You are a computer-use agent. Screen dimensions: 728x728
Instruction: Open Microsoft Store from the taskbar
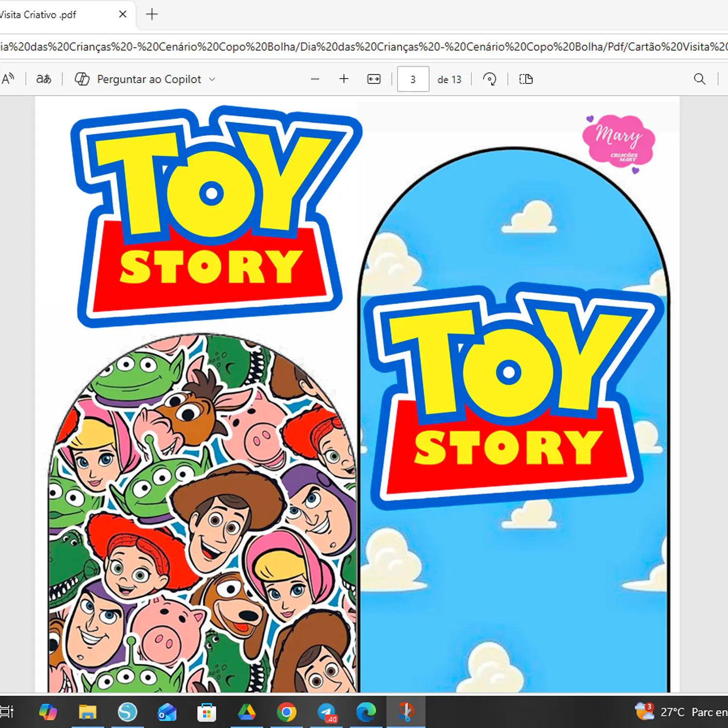click(207, 712)
